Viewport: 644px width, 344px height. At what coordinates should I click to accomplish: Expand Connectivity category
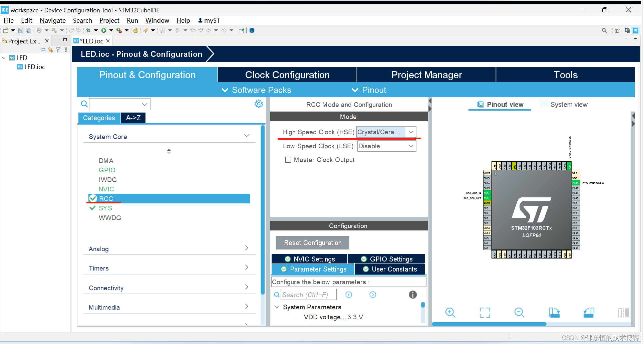247,287
